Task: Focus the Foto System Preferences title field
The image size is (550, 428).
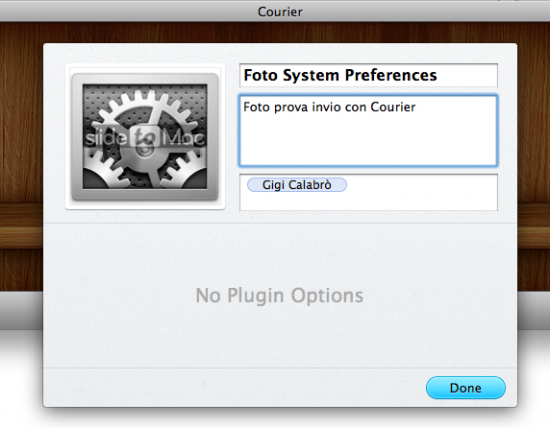Action: pos(368,75)
